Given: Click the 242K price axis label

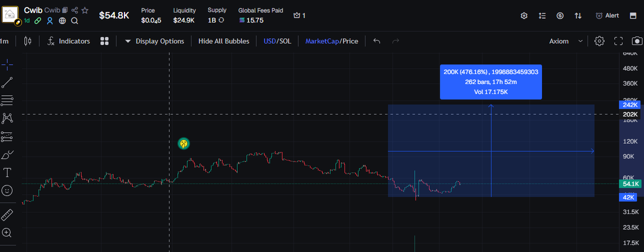Looking at the screenshot, I should pos(630,105).
